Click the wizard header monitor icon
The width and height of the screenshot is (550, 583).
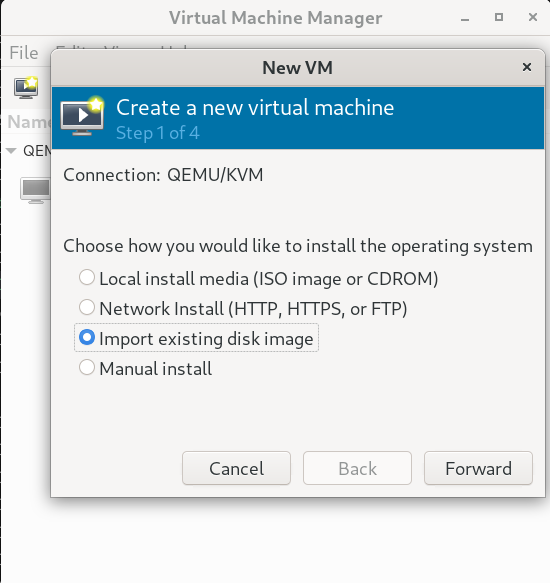82,116
